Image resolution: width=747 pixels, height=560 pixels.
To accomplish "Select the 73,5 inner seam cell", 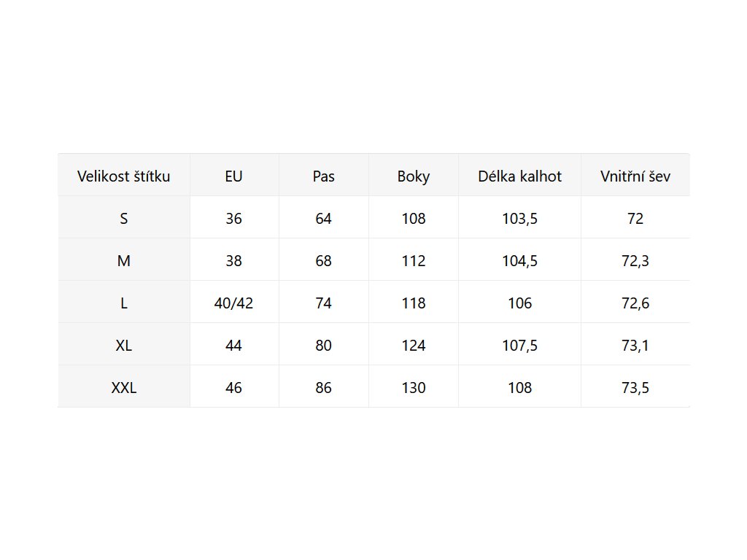I will point(635,388).
